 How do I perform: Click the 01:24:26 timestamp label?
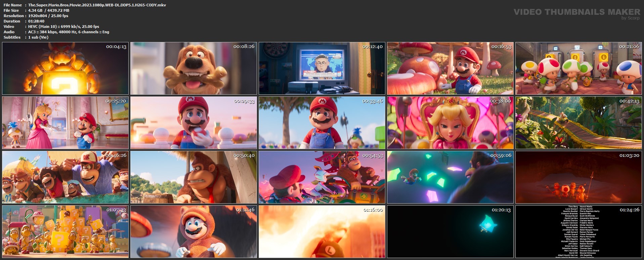pos(630,210)
